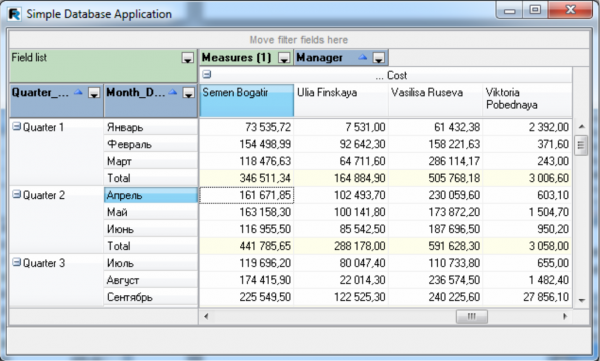
Task: Open the Quarter field dropdown
Action: tap(94, 93)
